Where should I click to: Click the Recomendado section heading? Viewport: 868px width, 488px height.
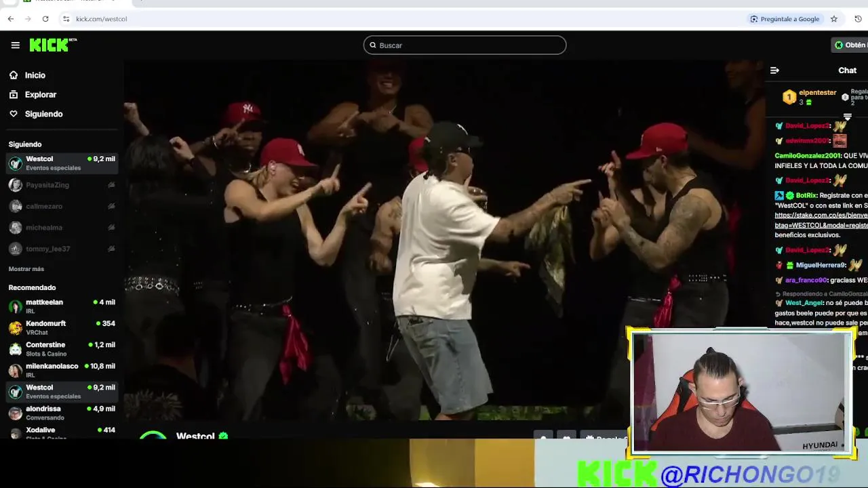[32, 287]
